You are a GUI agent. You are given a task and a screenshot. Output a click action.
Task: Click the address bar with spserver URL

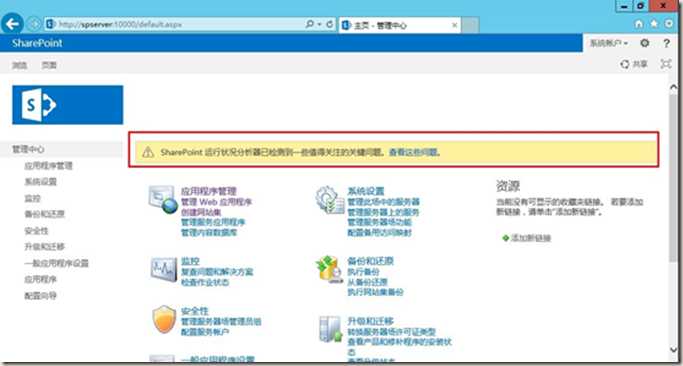(x=174, y=24)
